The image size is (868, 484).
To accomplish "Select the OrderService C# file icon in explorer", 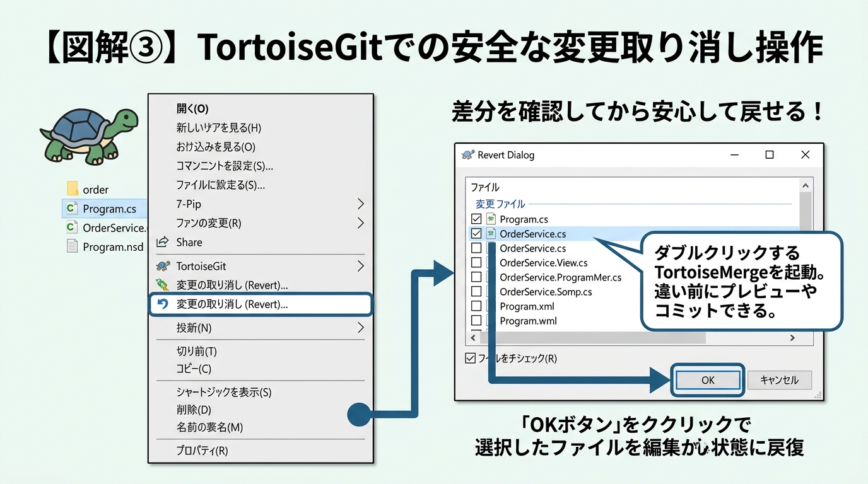I will point(73,228).
